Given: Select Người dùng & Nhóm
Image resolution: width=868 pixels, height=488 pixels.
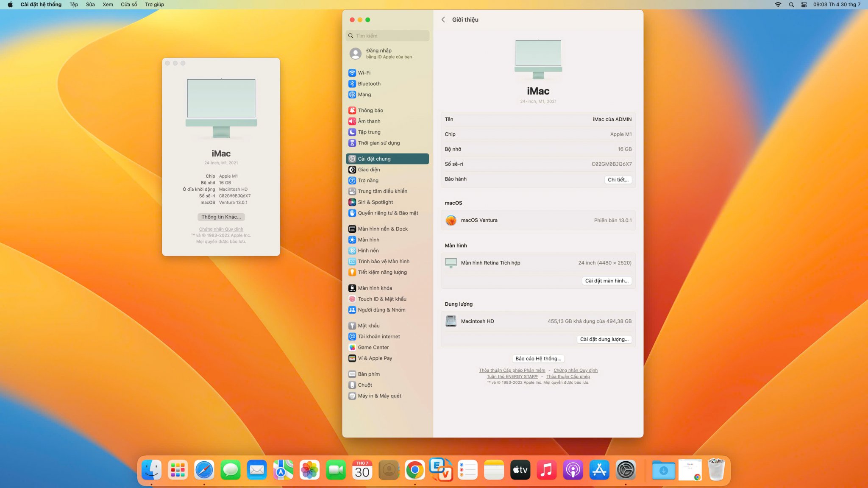Looking at the screenshot, I should click(387, 310).
